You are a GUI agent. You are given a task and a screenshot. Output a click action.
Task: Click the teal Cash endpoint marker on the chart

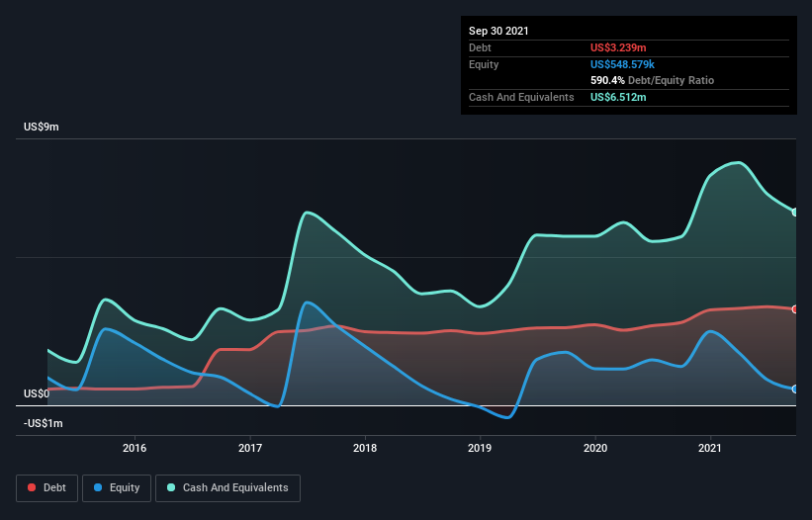click(x=795, y=213)
